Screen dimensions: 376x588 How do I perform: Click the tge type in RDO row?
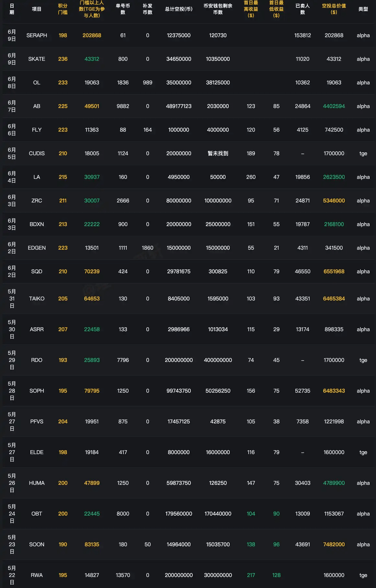click(x=363, y=360)
